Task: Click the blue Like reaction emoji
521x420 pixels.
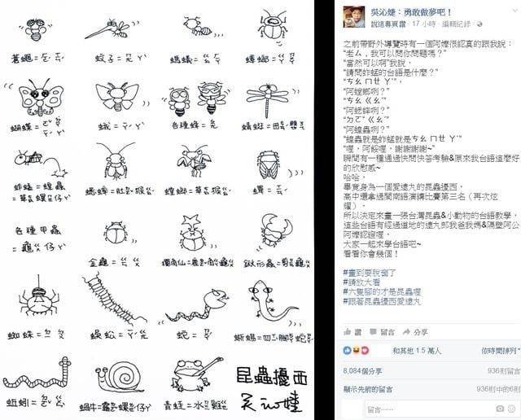Action: 348,350
